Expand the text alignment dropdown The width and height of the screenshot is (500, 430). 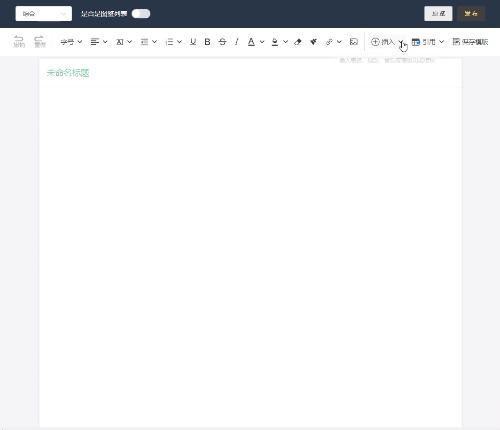99,42
